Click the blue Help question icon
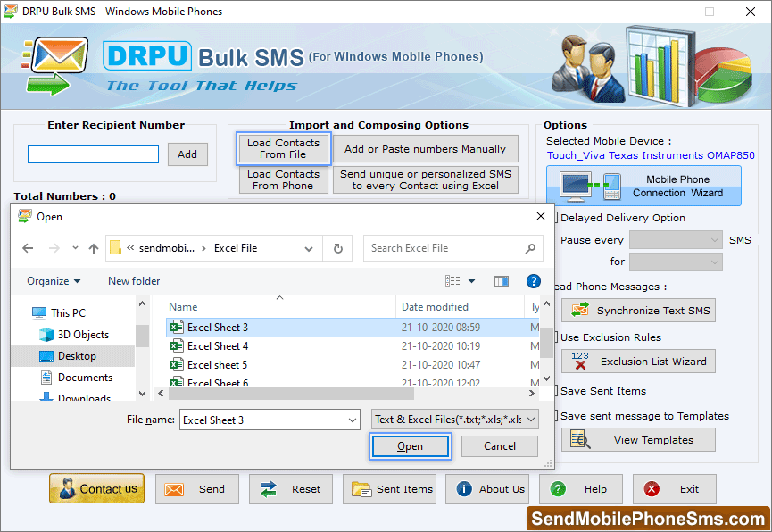The image size is (772, 532). click(x=533, y=281)
